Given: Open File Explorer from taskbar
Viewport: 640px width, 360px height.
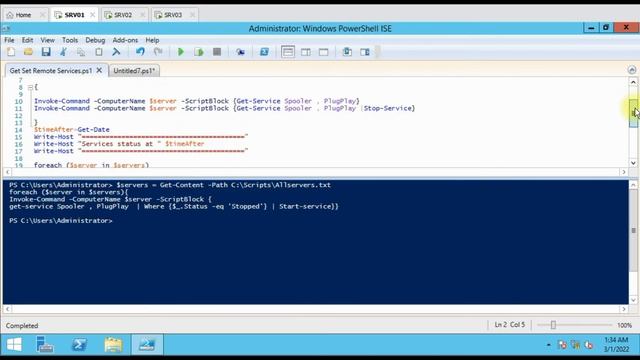Looking at the screenshot, I should coord(113,345).
